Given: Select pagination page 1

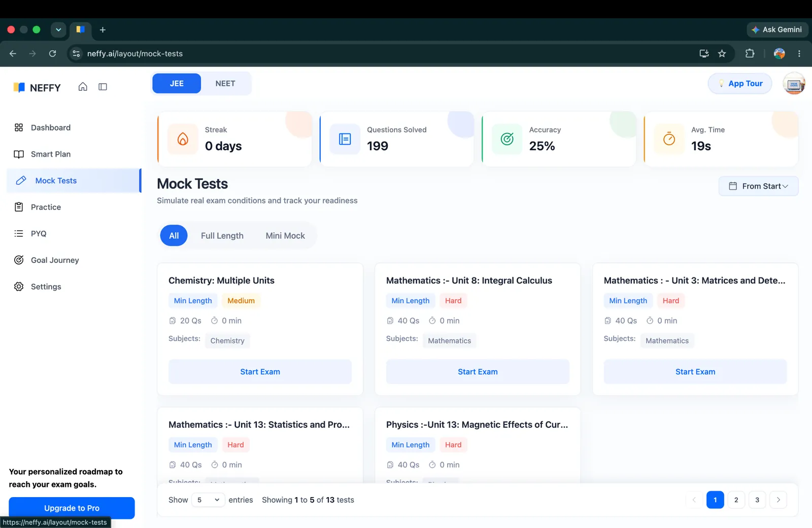Looking at the screenshot, I should coord(715,500).
